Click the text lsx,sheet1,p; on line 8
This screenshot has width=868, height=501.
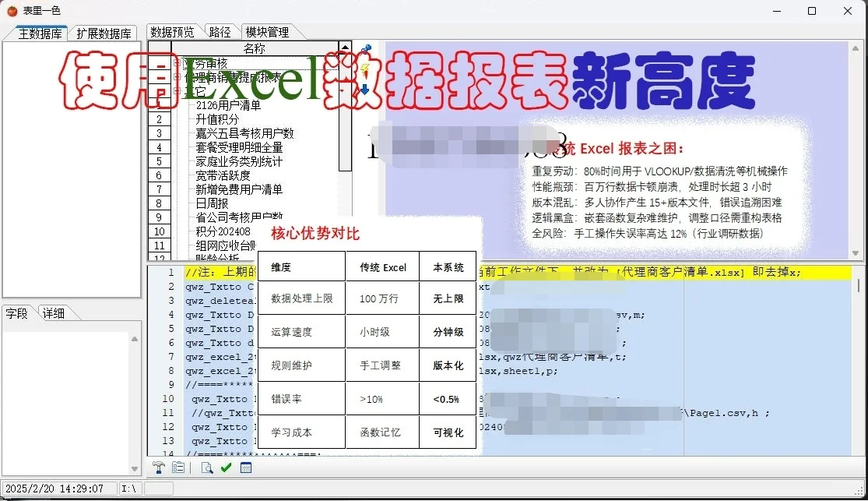[518, 371]
